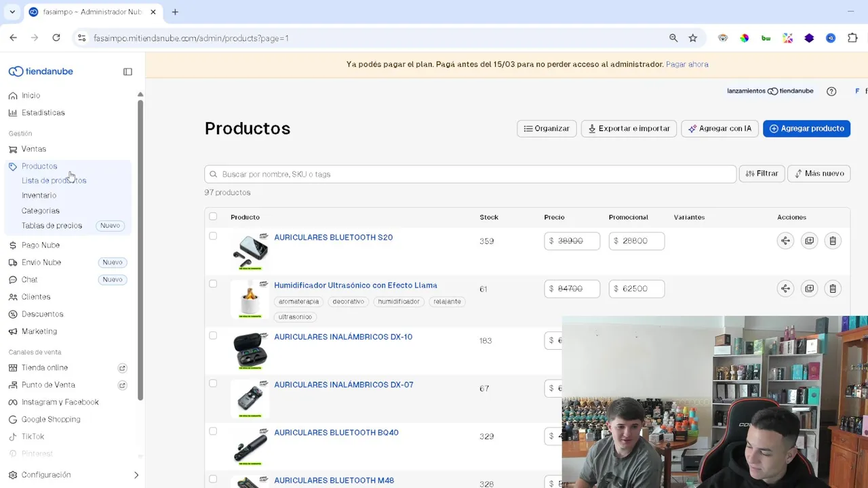Click the aromaterapia tag
868x488 pixels.
point(298,302)
